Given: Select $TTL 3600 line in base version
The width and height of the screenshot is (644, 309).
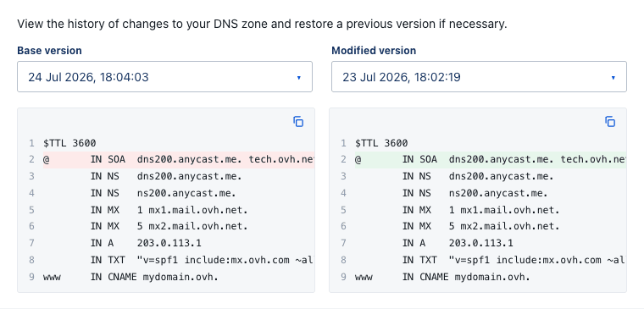Looking at the screenshot, I should (69, 143).
